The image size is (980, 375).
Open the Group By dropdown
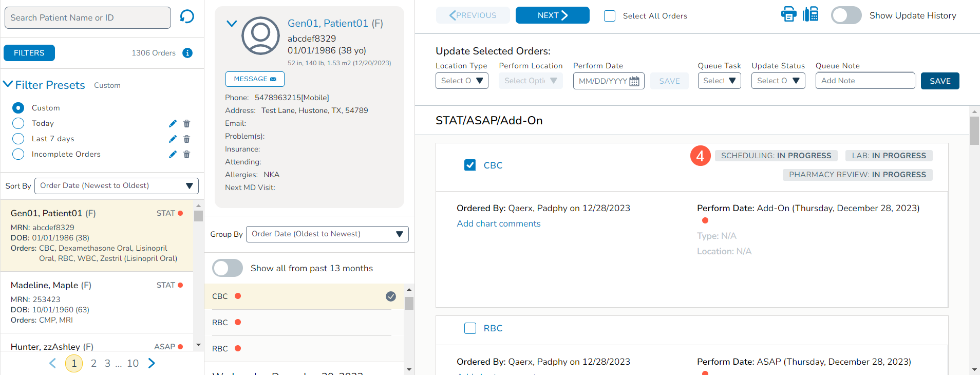tap(327, 234)
